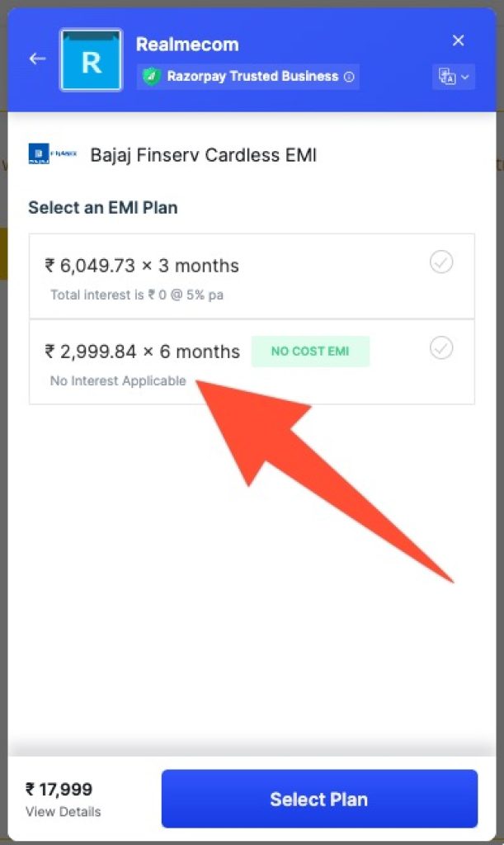The image size is (504, 845).
Task: Expand View Details for the ₹17,999 amount
Action: point(62,812)
